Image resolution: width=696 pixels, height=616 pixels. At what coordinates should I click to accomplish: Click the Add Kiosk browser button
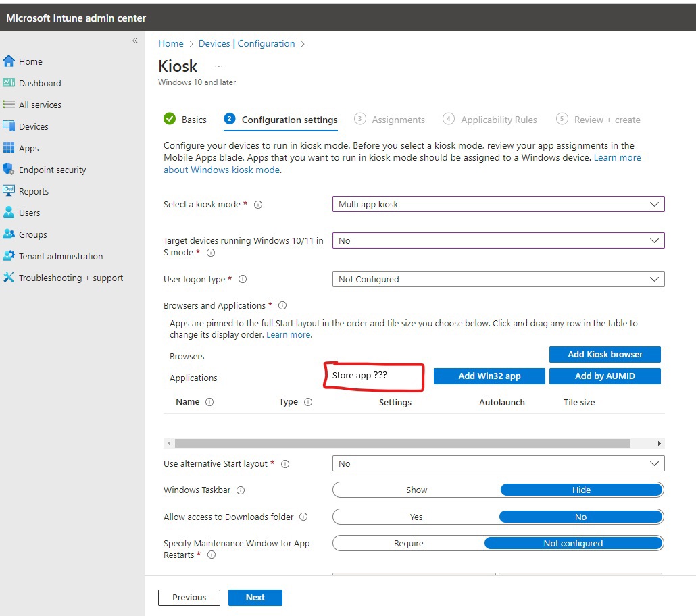click(605, 354)
